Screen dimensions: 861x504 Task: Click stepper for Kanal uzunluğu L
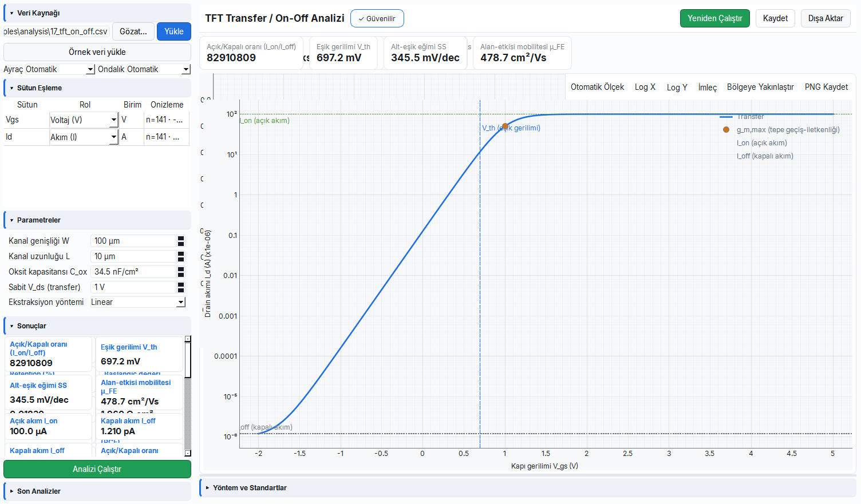[181, 256]
